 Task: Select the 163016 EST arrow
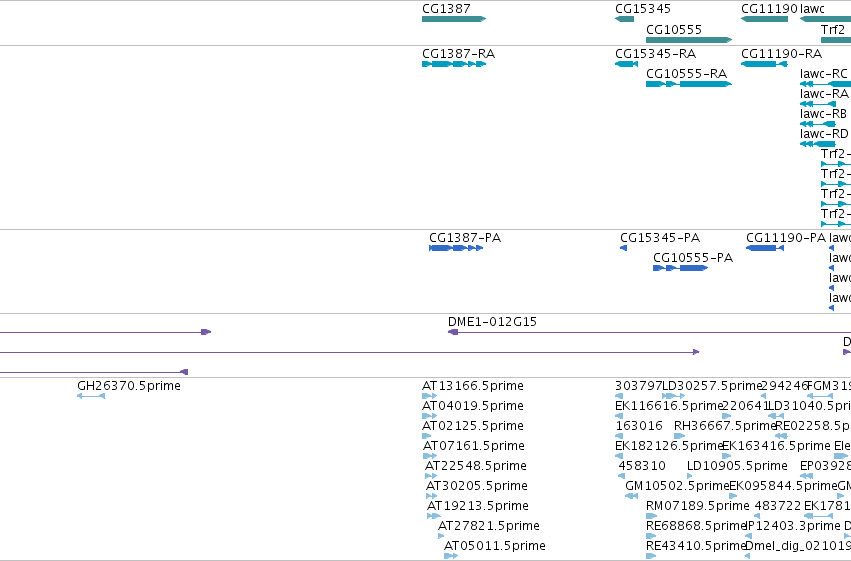(x=619, y=436)
